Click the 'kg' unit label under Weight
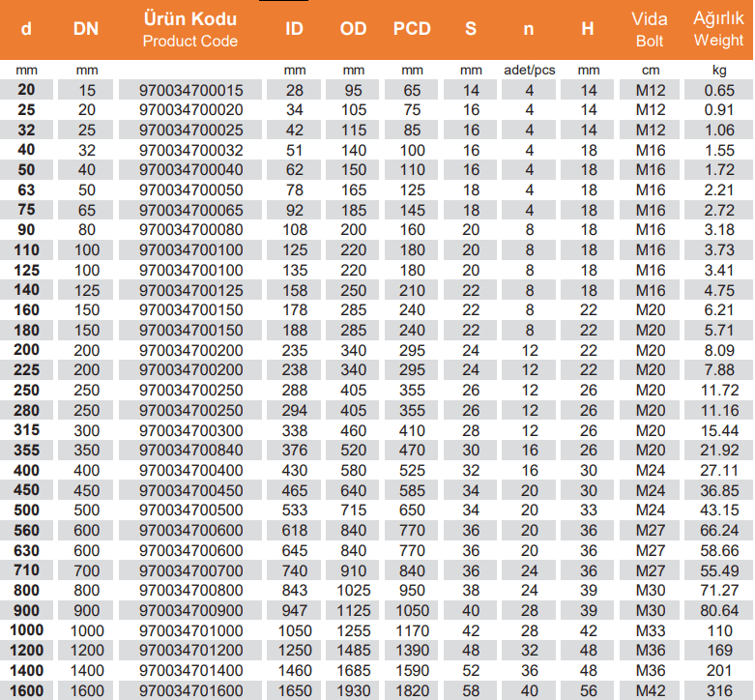Screen dimensions: 755x700 (719, 71)
